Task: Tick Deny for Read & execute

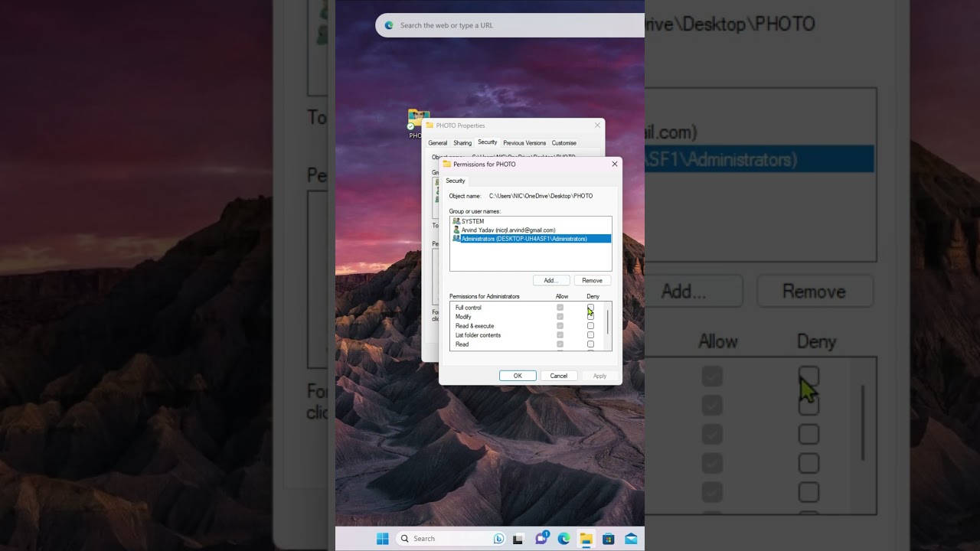Action: (590, 326)
